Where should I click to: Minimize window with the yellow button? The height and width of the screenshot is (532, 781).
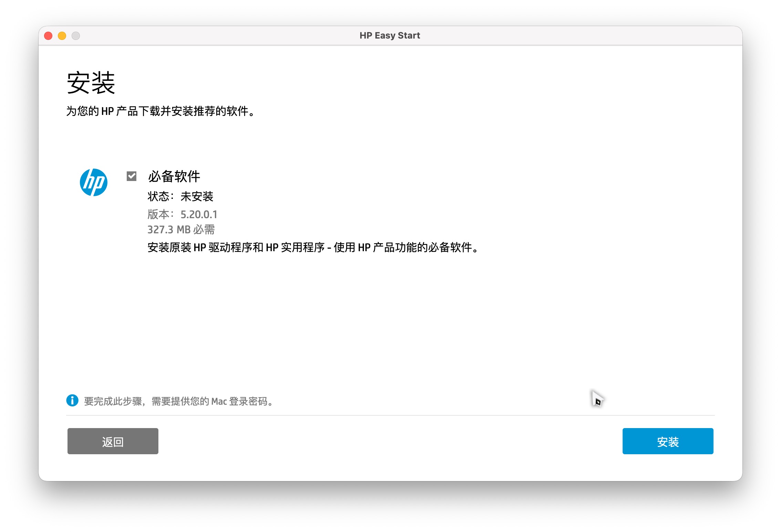(x=62, y=36)
